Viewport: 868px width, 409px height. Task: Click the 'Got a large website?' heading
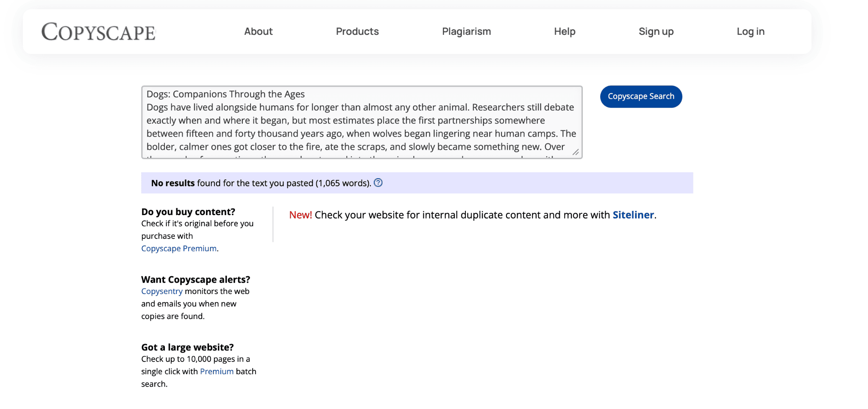pyautogui.click(x=187, y=347)
